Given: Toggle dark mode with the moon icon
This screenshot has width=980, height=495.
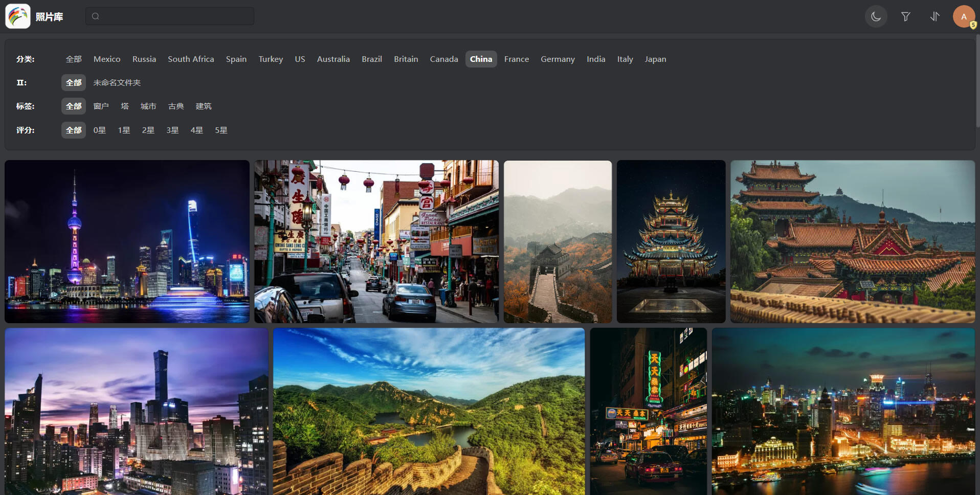Looking at the screenshot, I should click(876, 16).
